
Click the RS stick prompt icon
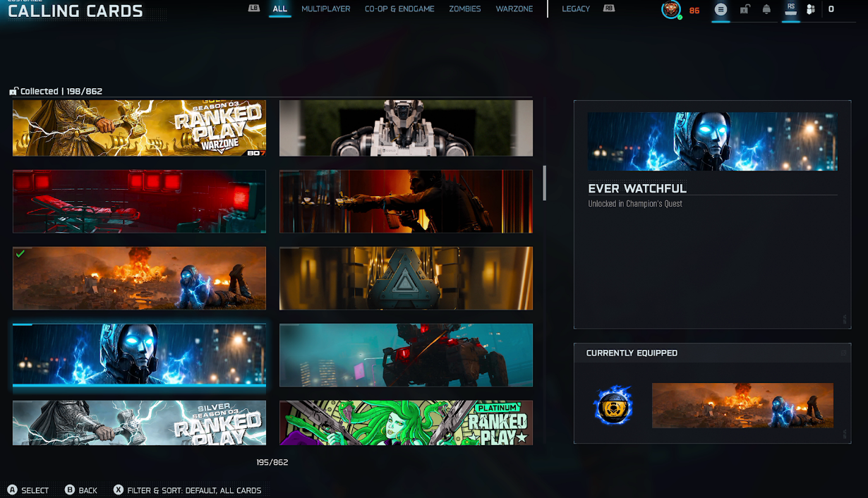click(x=790, y=9)
